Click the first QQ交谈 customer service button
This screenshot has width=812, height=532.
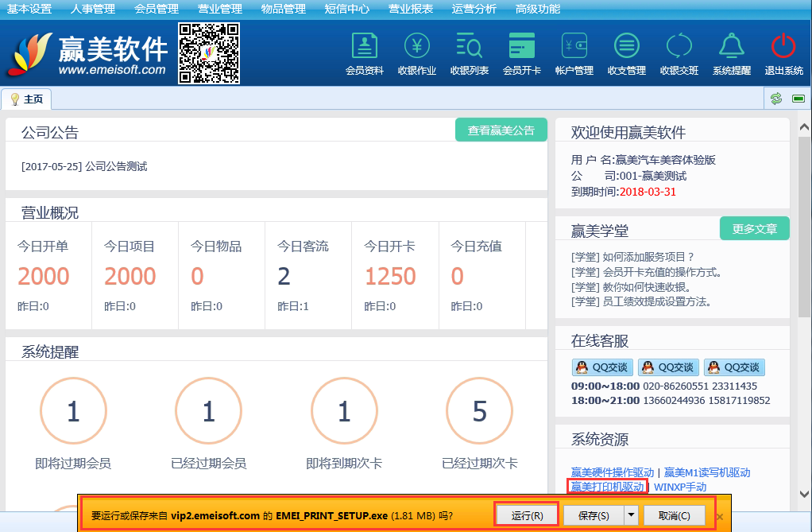coord(601,367)
